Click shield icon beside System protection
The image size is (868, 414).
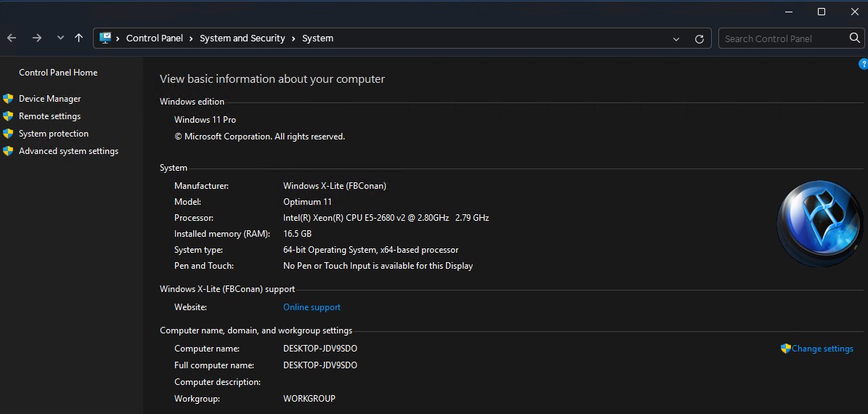point(8,134)
